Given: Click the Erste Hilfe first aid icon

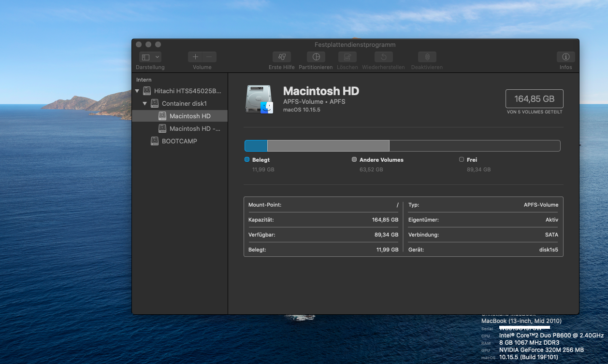Looking at the screenshot, I should click(281, 57).
